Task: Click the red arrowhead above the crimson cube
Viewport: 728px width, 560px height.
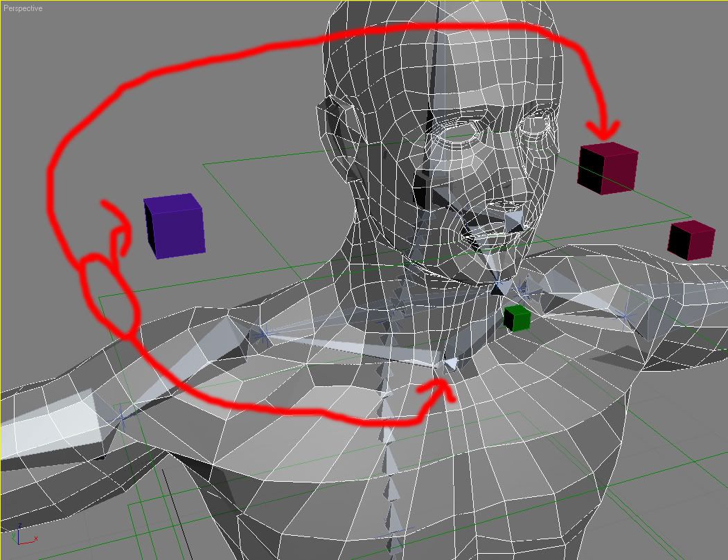Action: (603, 129)
